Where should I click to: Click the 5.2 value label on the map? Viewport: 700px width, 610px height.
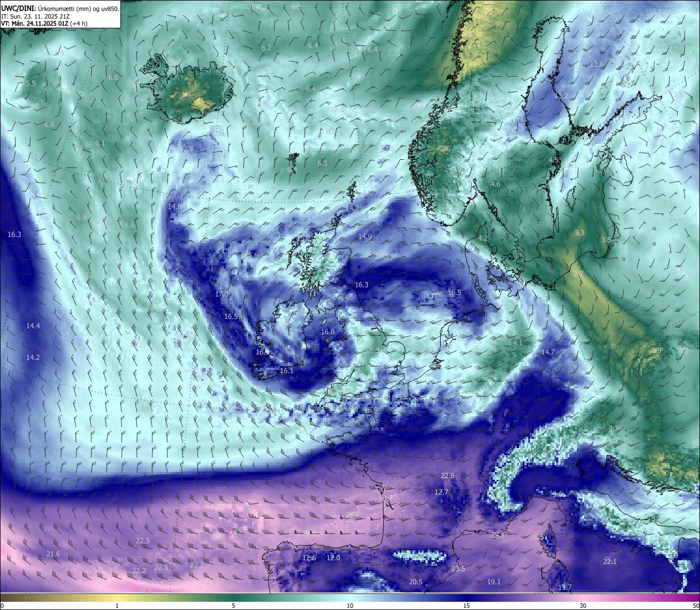coord(475,111)
